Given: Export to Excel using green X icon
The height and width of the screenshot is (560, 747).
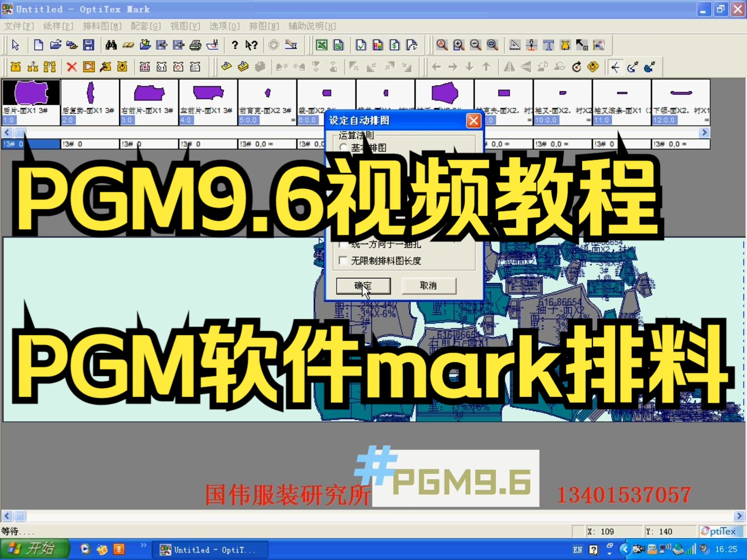Looking at the screenshot, I should 322,45.
